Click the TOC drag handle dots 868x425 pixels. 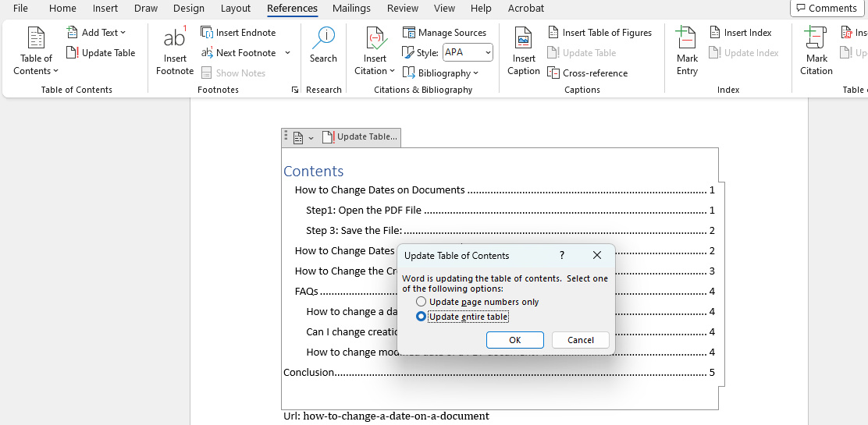tap(286, 137)
